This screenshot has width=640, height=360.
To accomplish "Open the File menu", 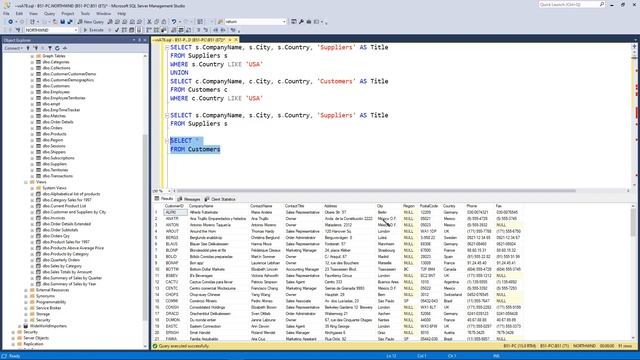I will [6, 13].
